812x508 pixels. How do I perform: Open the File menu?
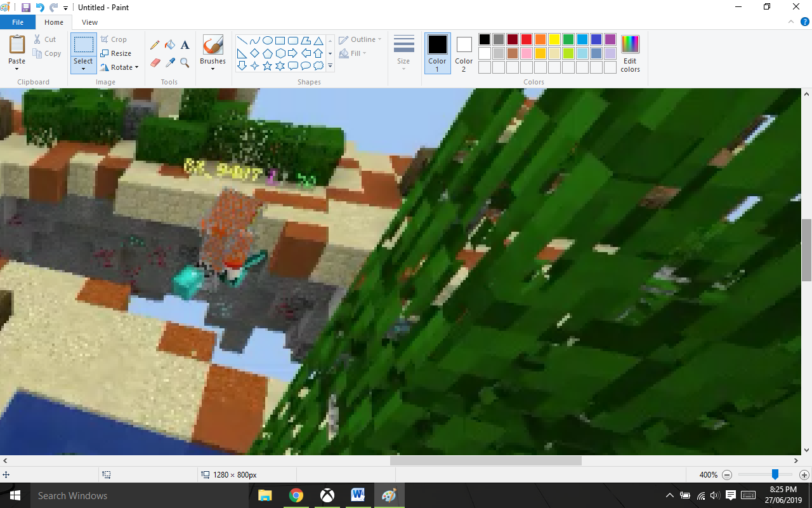pyautogui.click(x=18, y=22)
